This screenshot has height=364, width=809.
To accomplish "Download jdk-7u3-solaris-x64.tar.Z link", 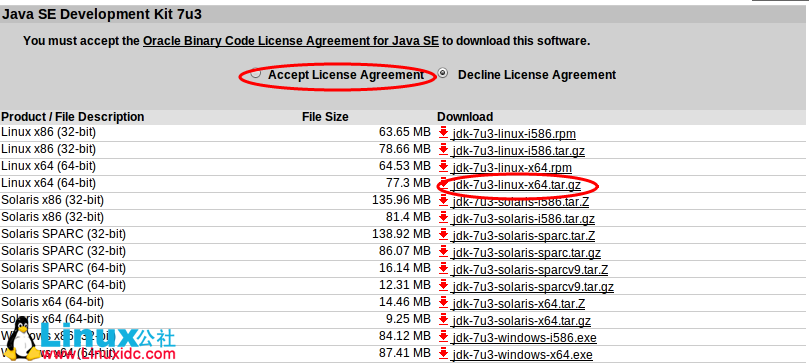I will (519, 304).
